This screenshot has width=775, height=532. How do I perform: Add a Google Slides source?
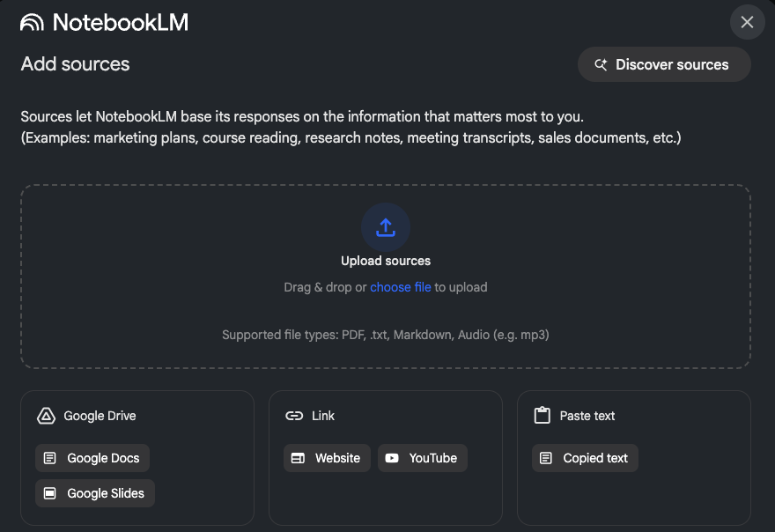pos(95,493)
